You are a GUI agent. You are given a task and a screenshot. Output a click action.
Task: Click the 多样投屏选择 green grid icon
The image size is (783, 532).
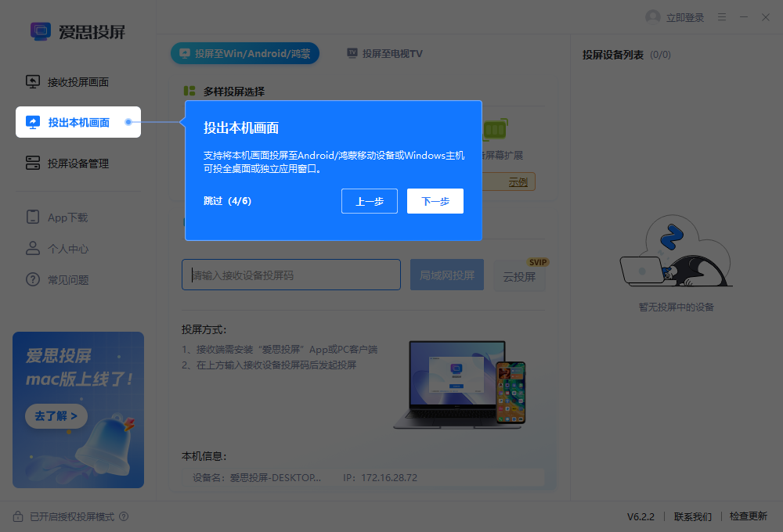[x=189, y=91]
